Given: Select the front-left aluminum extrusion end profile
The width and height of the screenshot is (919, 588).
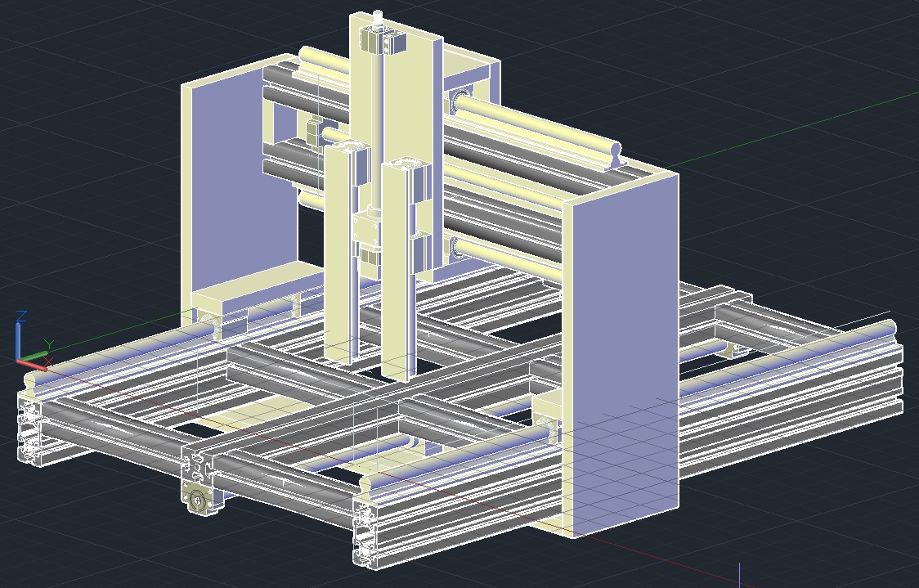Looking at the screenshot, I should point(29,429).
